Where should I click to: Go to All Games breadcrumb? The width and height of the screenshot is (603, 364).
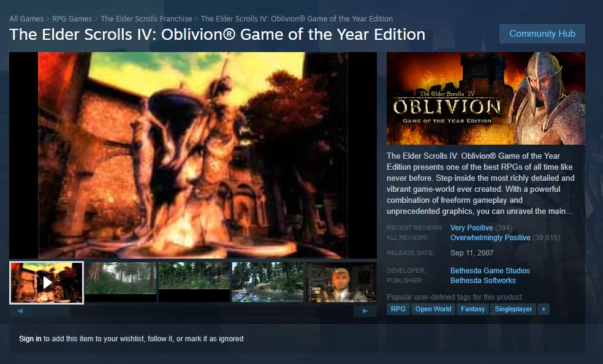pyautogui.click(x=26, y=19)
